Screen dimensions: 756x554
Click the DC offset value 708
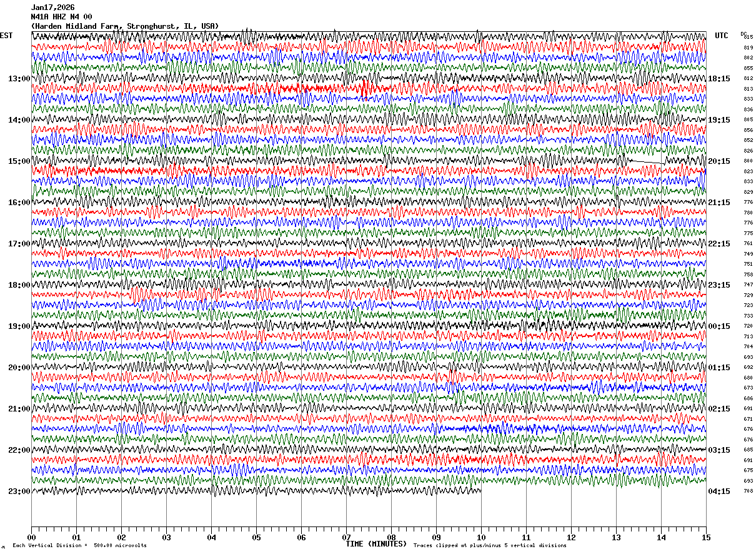(748, 491)
